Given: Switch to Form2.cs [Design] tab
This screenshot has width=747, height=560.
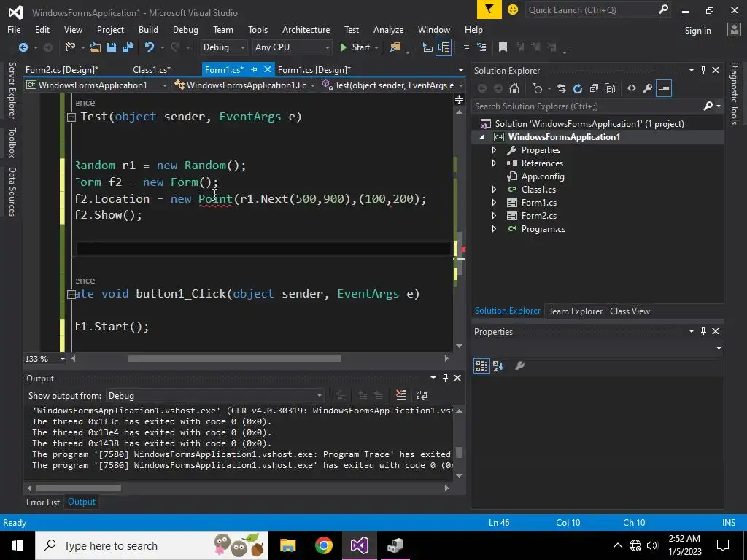Looking at the screenshot, I should 62,69.
